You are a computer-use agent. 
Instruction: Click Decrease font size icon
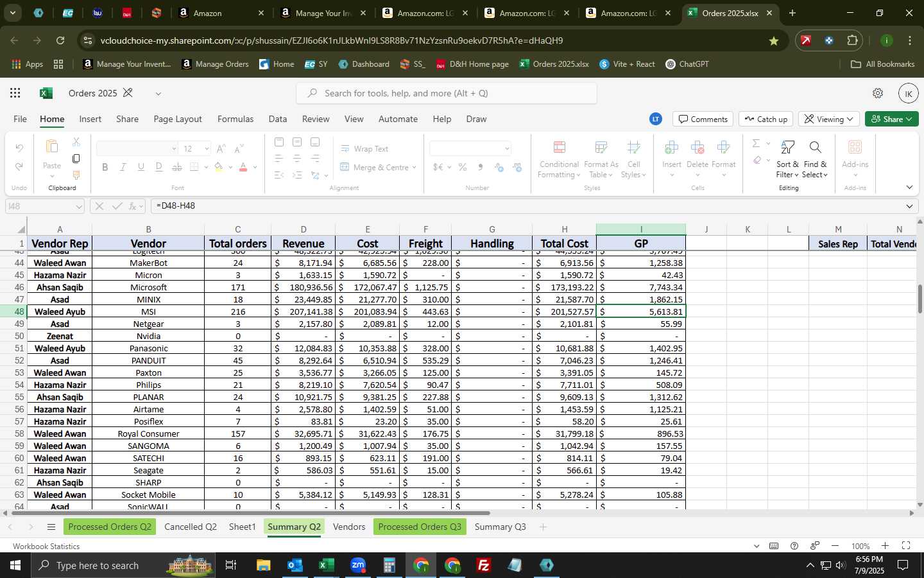coord(239,149)
